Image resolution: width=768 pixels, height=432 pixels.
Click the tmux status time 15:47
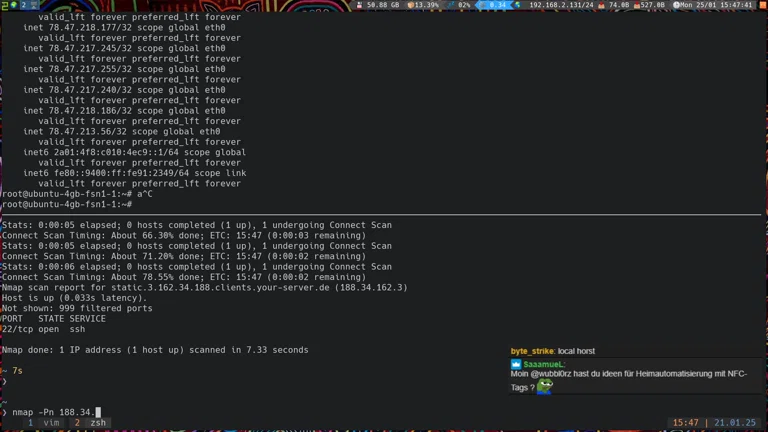[685, 423]
